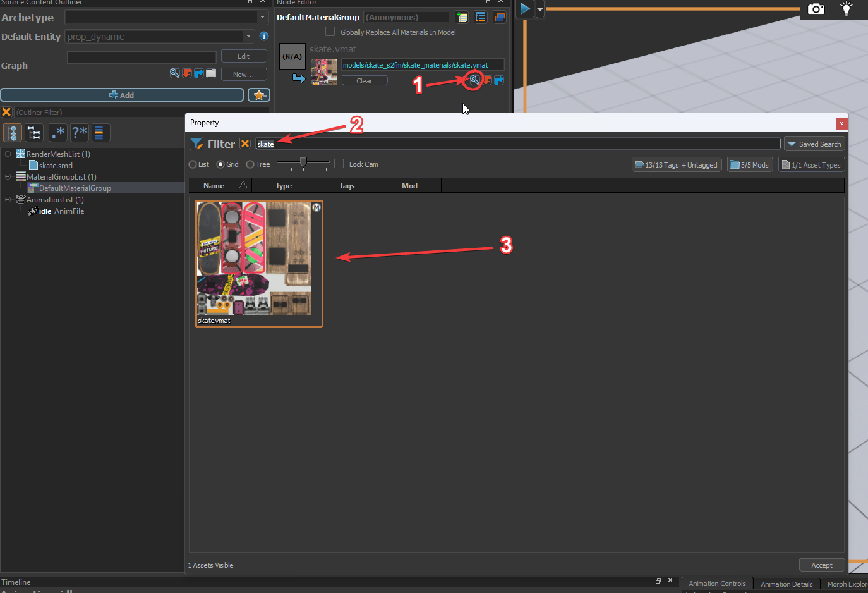Switch to the Animation Details tab
The height and width of the screenshot is (593, 868).
pos(787,584)
